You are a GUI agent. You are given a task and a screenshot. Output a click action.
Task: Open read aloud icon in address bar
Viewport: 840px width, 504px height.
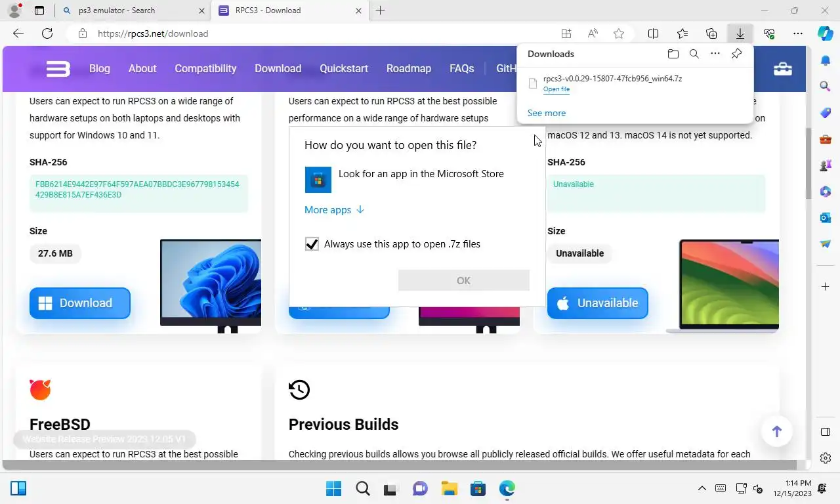click(593, 33)
